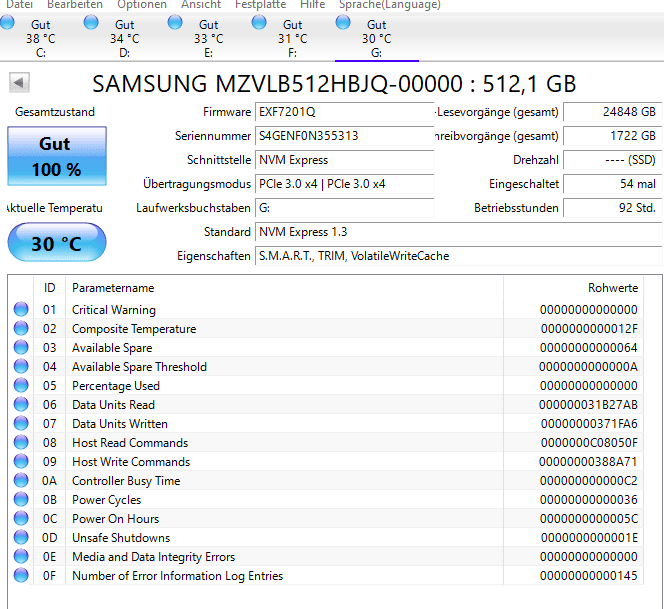This screenshot has width=664, height=609.
Task: Open the Festplatte menu
Action: tap(260, 5)
